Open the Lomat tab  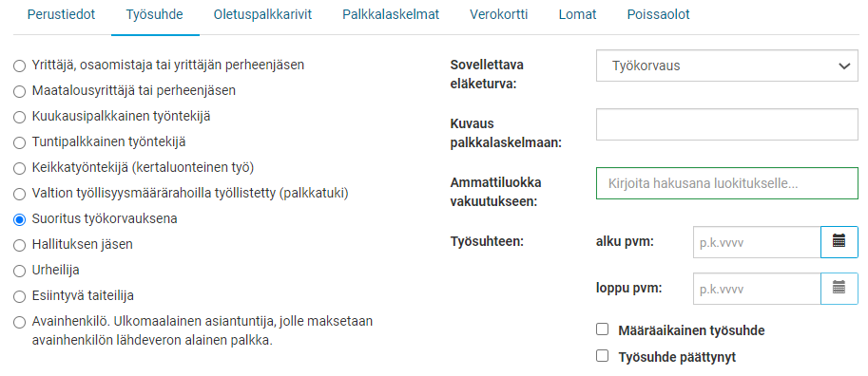point(577,15)
